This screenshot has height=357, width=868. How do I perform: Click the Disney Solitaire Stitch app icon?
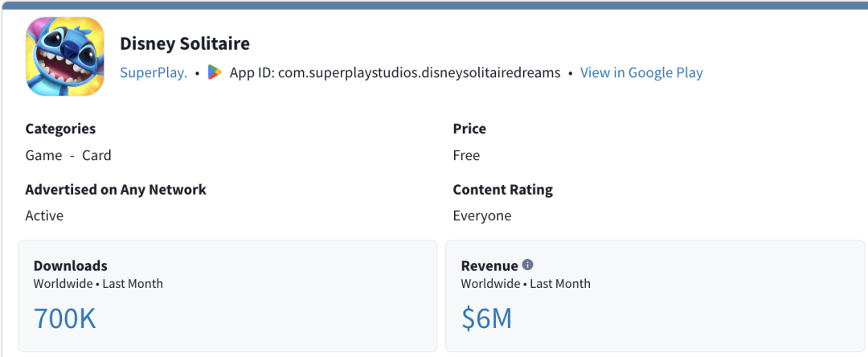tap(65, 56)
